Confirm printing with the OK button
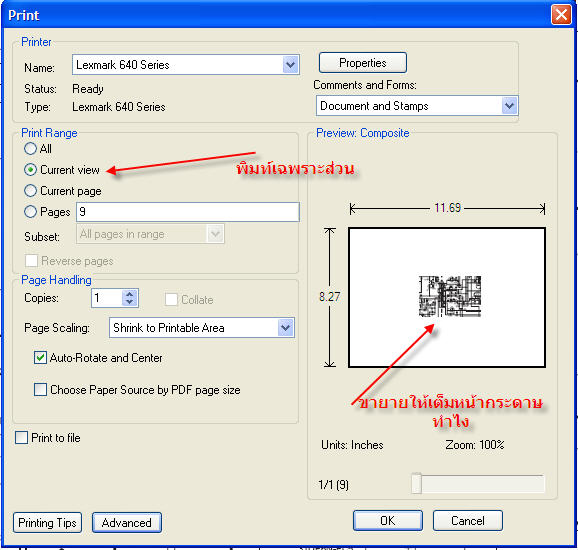Image resolution: width=578 pixels, height=550 pixels. pyautogui.click(x=388, y=521)
